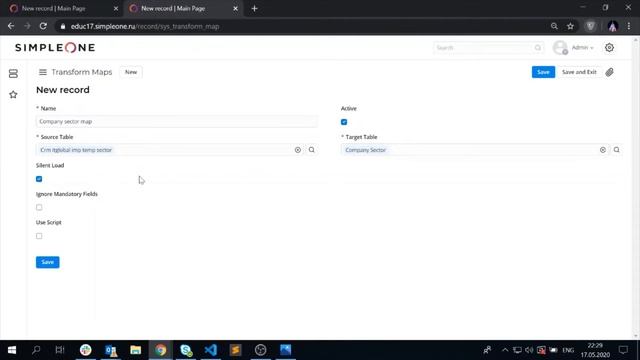Viewport: 640px width, 360px height.
Task: Open the browser zoom magnifier icon
Action: (554, 26)
